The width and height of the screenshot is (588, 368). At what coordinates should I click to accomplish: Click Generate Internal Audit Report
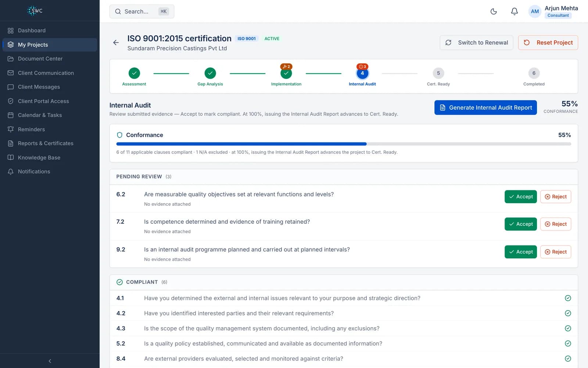(485, 107)
